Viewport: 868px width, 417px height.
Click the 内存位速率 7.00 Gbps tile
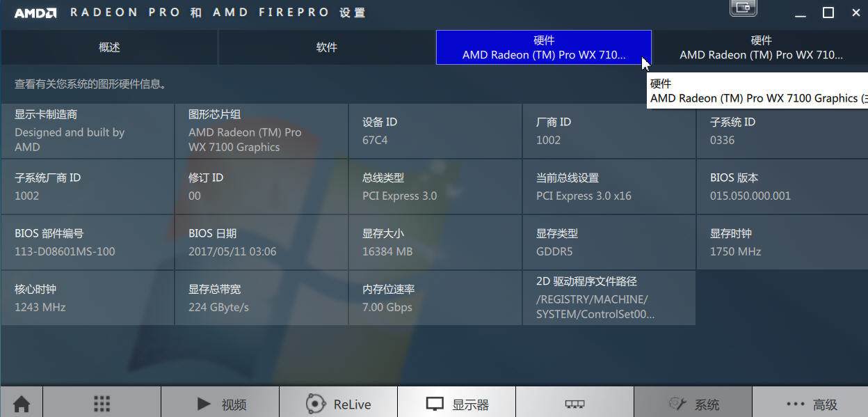(x=435, y=298)
